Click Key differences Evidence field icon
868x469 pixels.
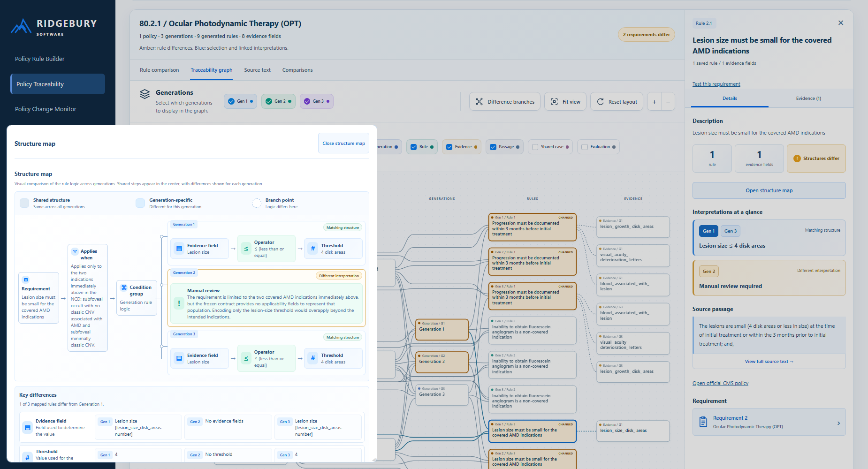28,427
